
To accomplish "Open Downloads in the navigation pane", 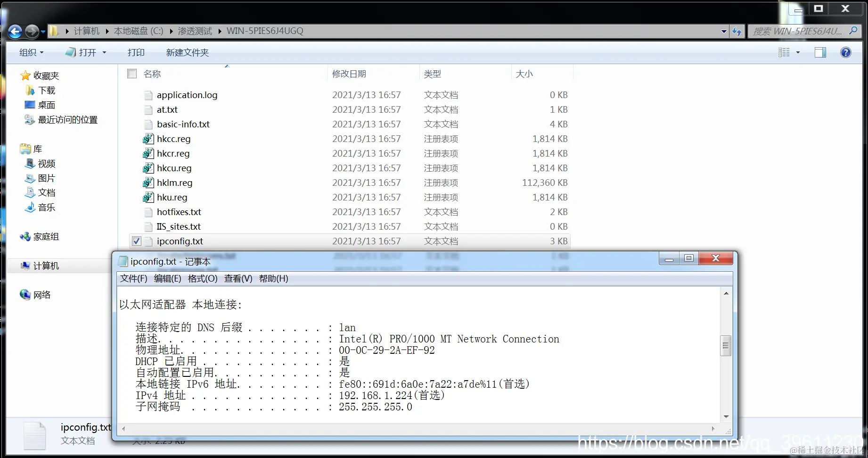I will pos(47,90).
